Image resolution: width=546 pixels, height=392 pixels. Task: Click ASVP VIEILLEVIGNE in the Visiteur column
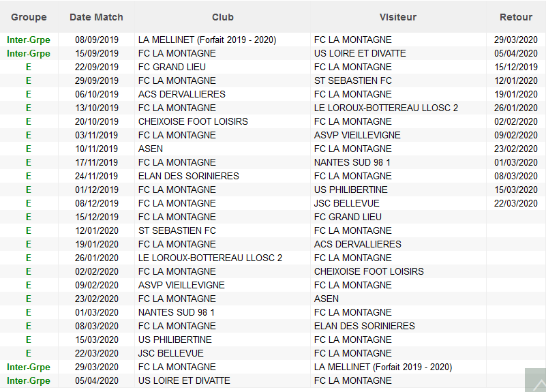(357, 135)
